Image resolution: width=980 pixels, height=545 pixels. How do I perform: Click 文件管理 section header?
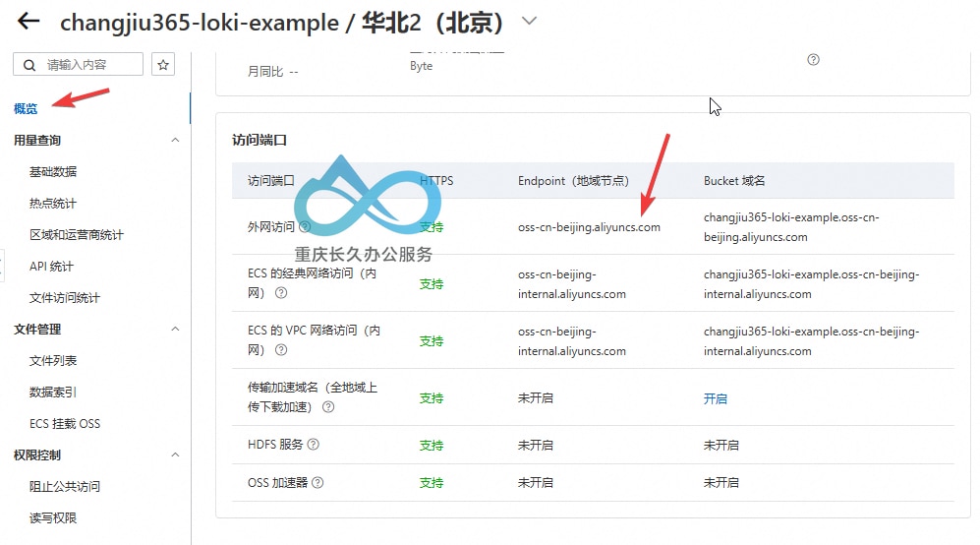[x=37, y=330]
